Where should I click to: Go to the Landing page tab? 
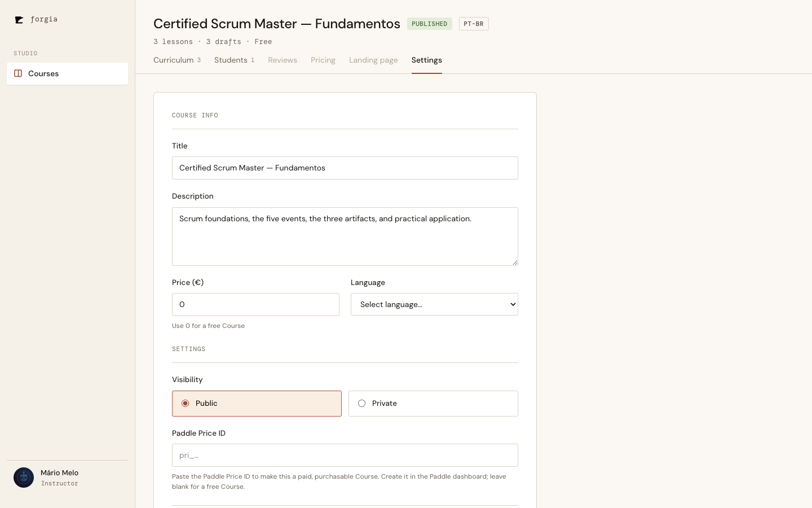pos(373,60)
